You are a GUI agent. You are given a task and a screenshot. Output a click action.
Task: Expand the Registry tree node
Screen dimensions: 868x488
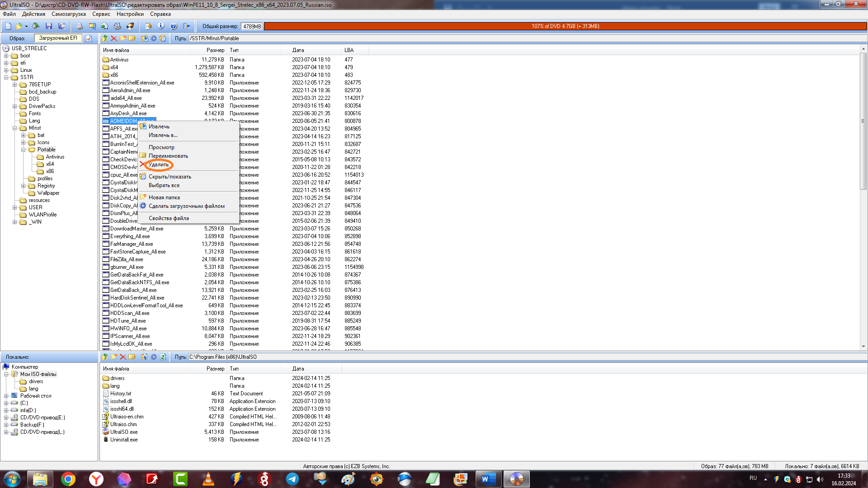pyautogui.click(x=24, y=186)
